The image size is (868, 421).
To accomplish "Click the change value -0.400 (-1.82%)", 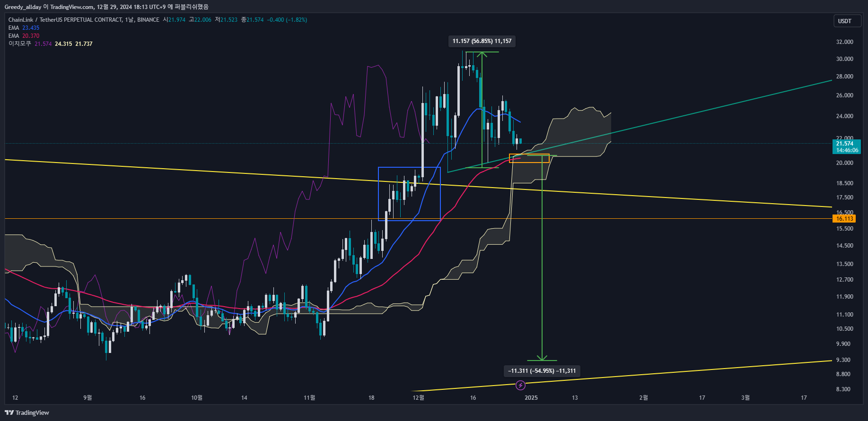I will [x=287, y=20].
